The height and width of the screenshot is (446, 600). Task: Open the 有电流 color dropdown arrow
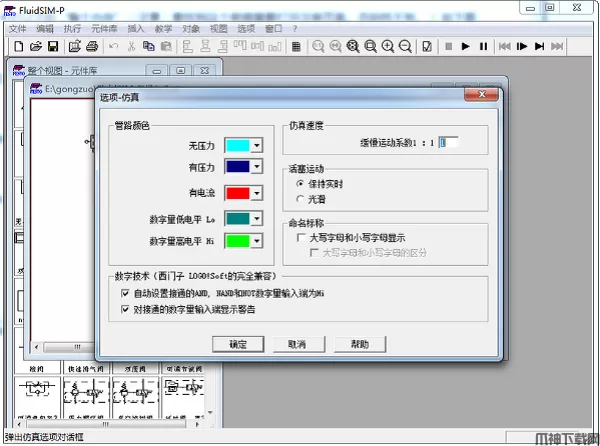click(257, 193)
